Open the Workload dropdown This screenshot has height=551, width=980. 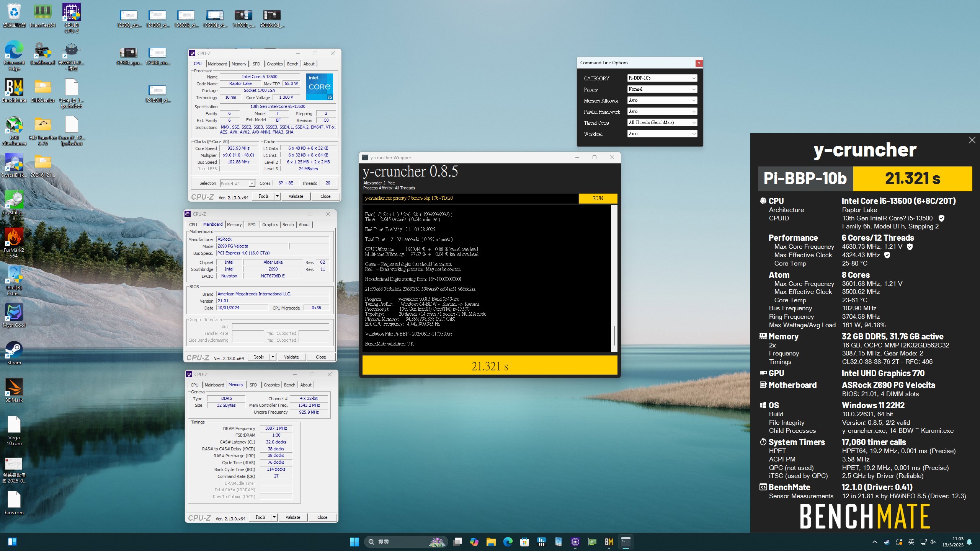pyautogui.click(x=662, y=134)
